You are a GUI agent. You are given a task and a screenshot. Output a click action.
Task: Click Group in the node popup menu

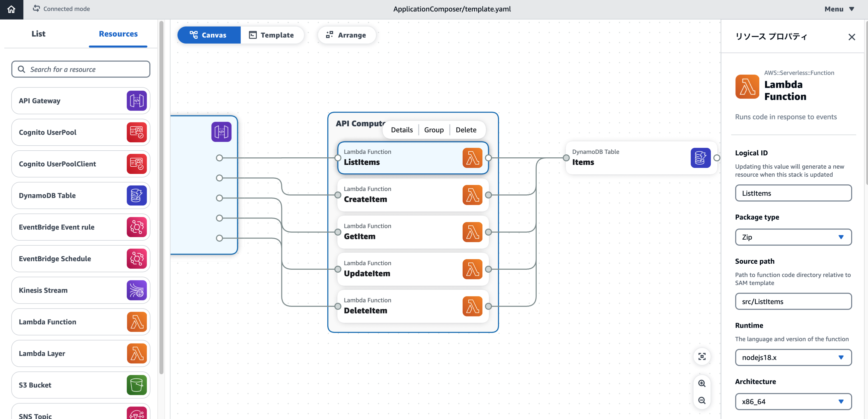pyautogui.click(x=434, y=130)
